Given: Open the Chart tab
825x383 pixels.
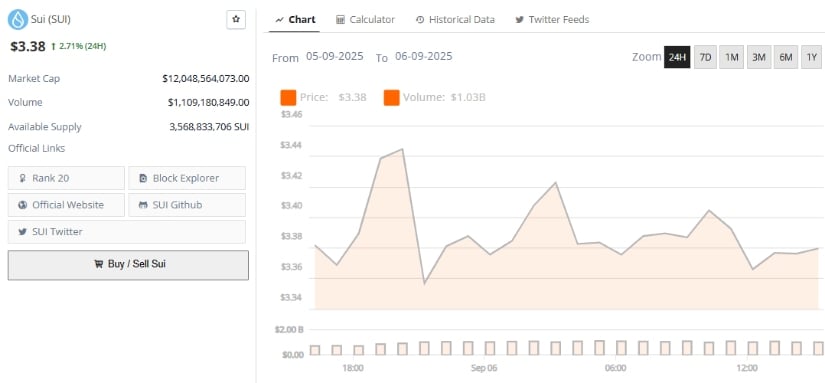Looking at the screenshot, I should 296,19.
